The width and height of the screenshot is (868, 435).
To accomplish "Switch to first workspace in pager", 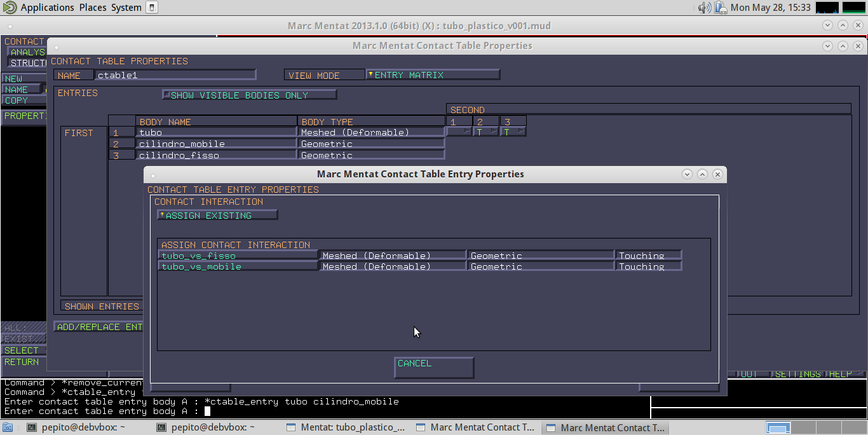I will click(778, 428).
